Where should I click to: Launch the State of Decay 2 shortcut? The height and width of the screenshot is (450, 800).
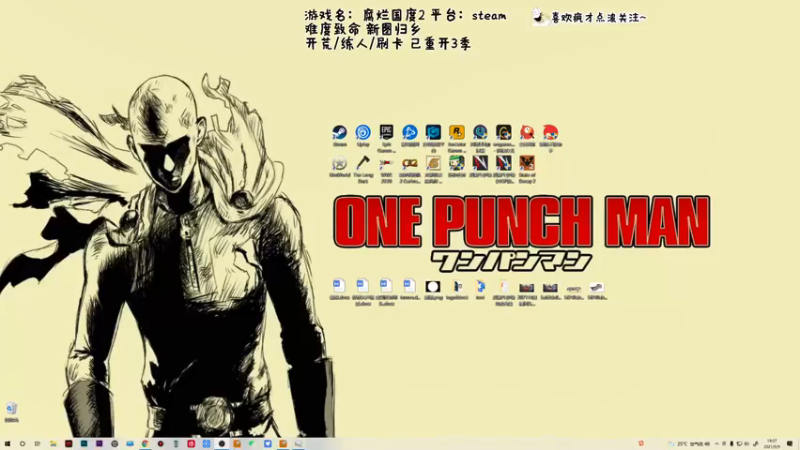point(527,169)
